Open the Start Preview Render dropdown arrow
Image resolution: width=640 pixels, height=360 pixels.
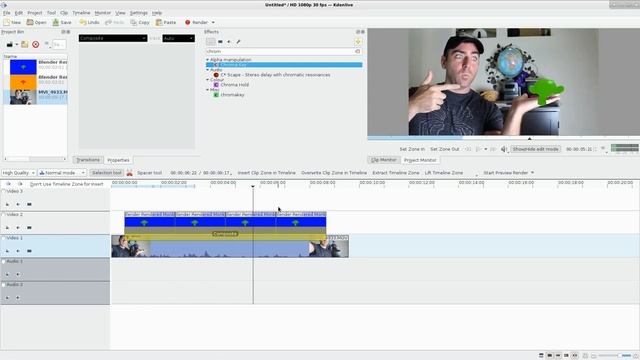532,173
